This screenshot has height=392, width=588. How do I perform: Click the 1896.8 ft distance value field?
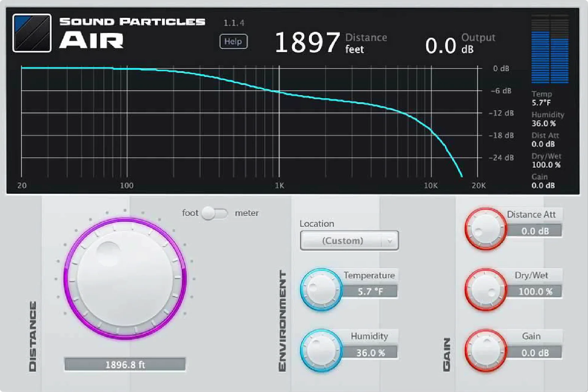[125, 364]
